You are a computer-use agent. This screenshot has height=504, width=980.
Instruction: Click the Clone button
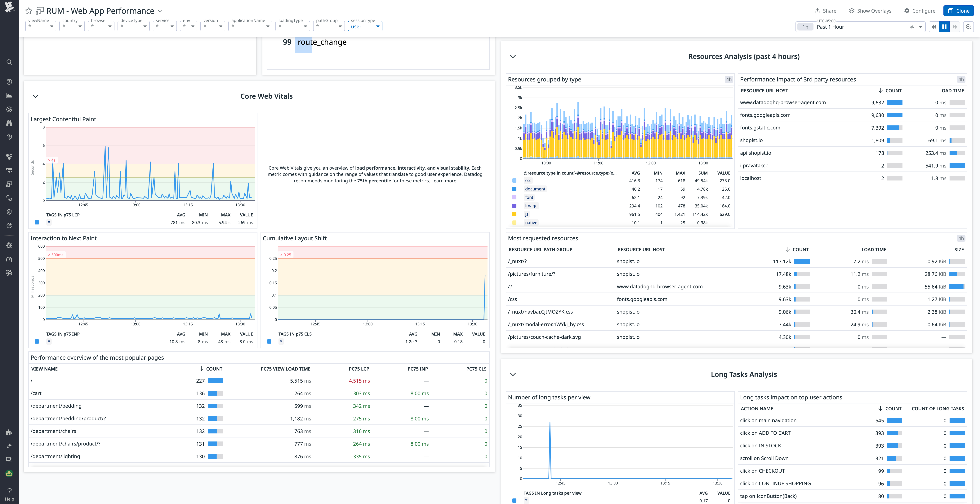coord(958,11)
